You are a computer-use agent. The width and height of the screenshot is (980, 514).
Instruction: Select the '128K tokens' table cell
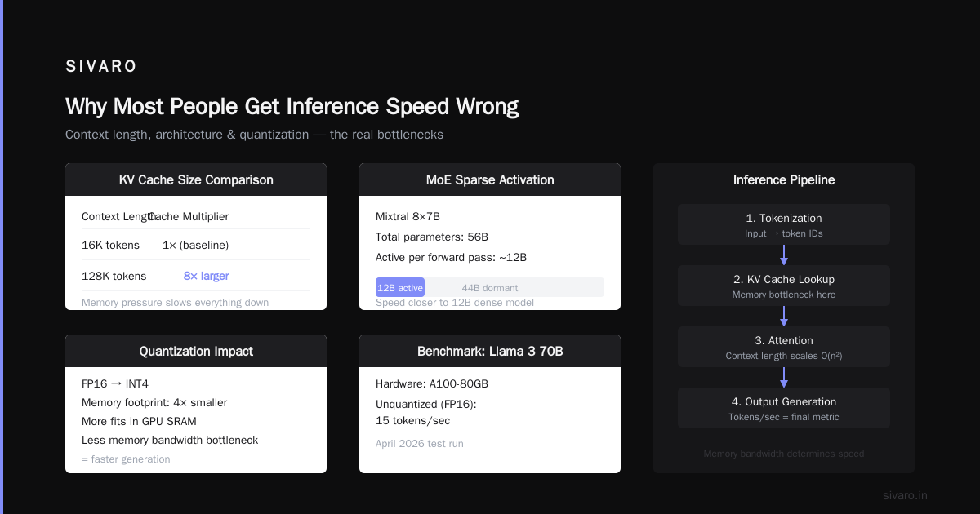click(114, 276)
